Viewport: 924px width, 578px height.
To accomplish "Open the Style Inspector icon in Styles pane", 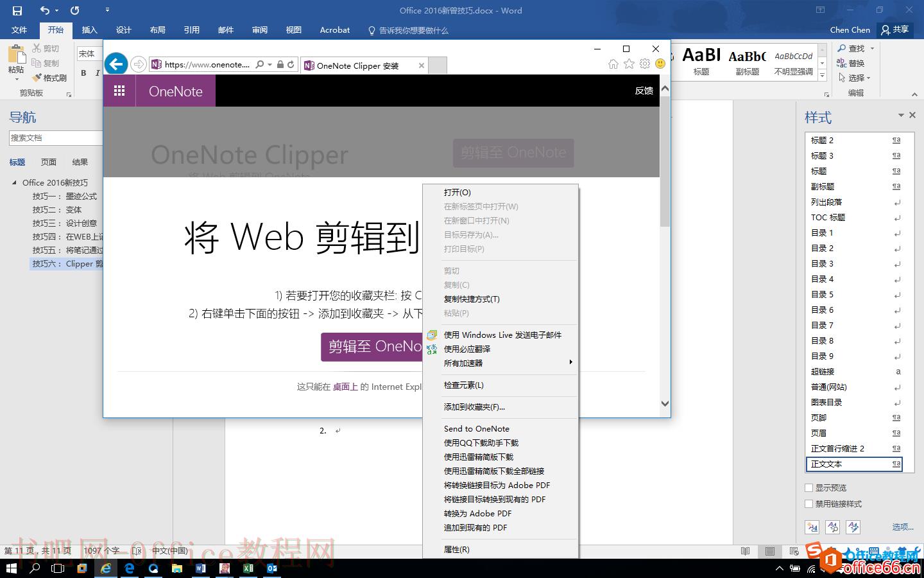I will click(x=833, y=527).
